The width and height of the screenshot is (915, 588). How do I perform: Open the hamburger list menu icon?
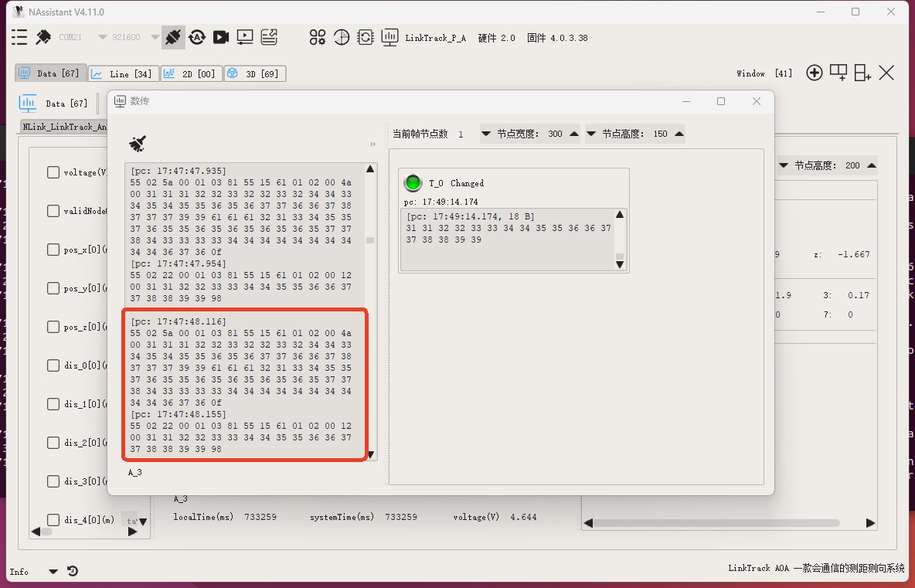click(19, 37)
